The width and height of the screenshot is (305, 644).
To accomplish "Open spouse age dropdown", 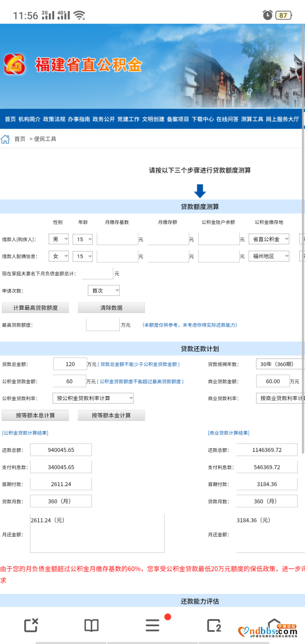I will tap(83, 256).
